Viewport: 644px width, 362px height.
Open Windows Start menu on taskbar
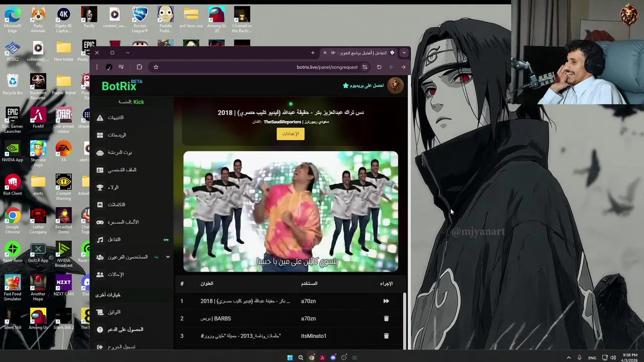[290, 357]
